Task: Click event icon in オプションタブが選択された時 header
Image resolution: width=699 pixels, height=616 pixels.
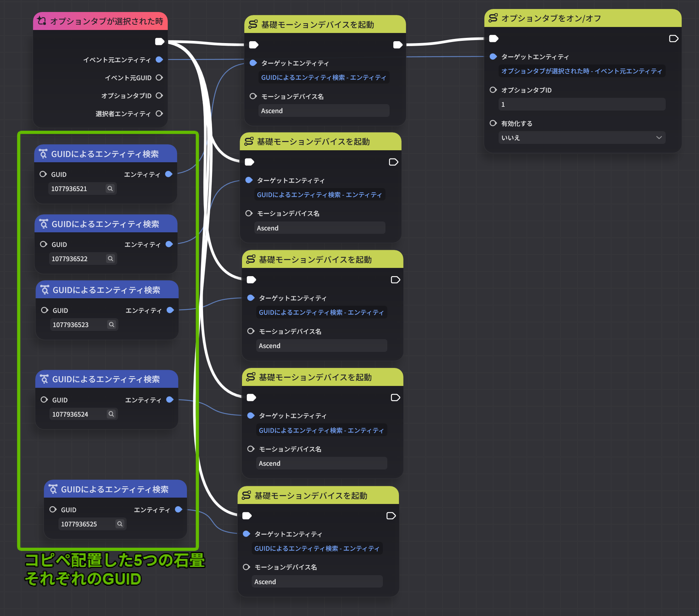Action: 42,21
